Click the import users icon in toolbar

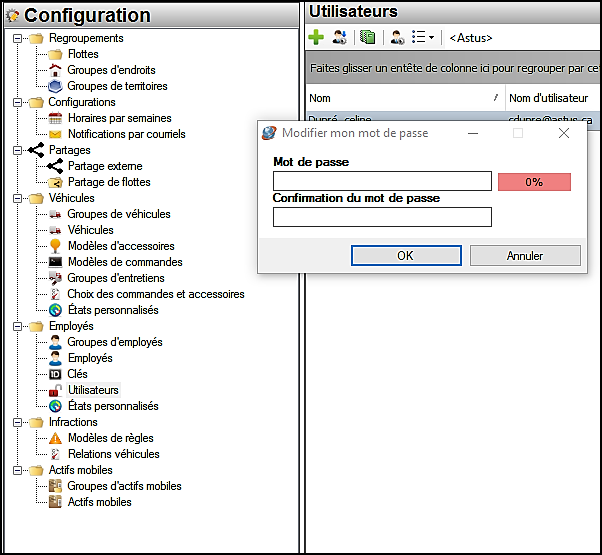tap(340, 38)
